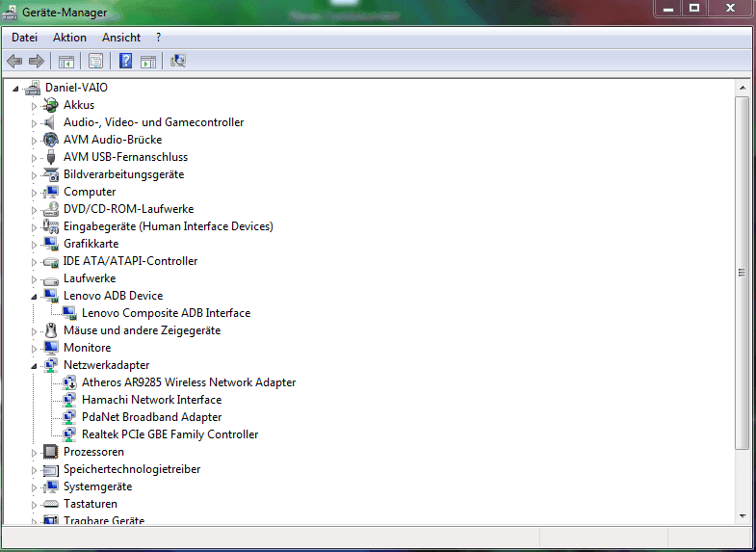
Task: Select PdaNet Broadband Adapter entry
Action: (x=151, y=417)
